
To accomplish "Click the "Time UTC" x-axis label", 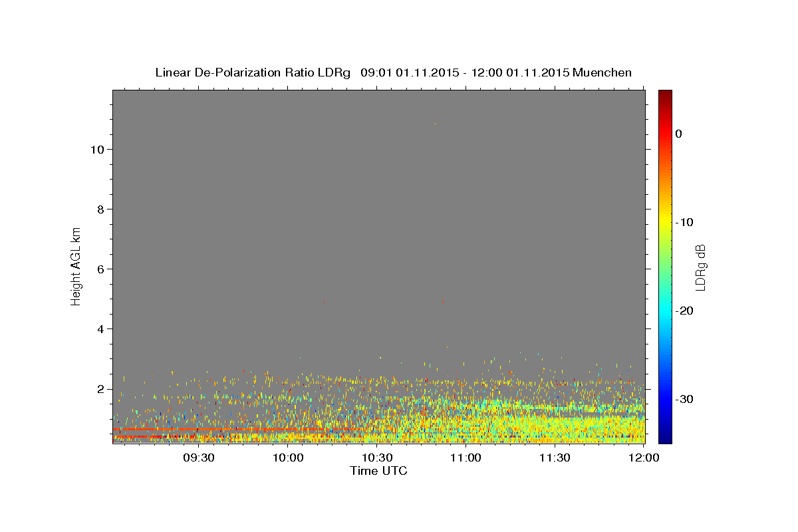I will click(x=378, y=471).
